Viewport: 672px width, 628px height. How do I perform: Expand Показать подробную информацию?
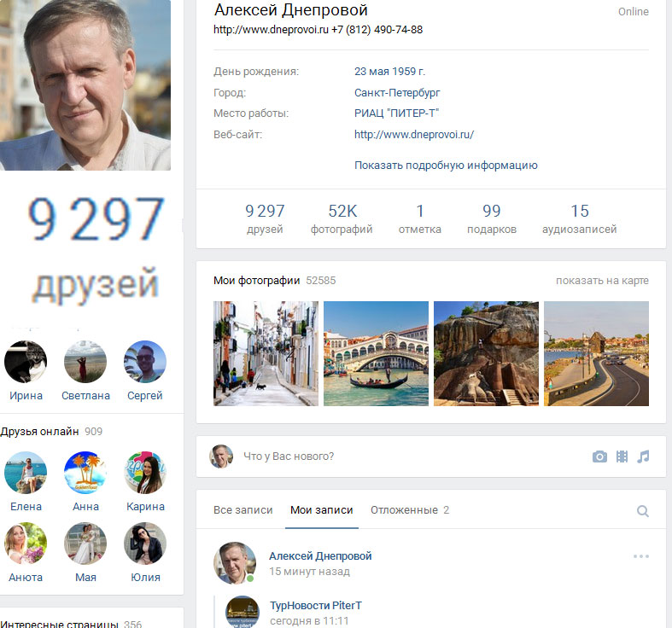coord(446,166)
